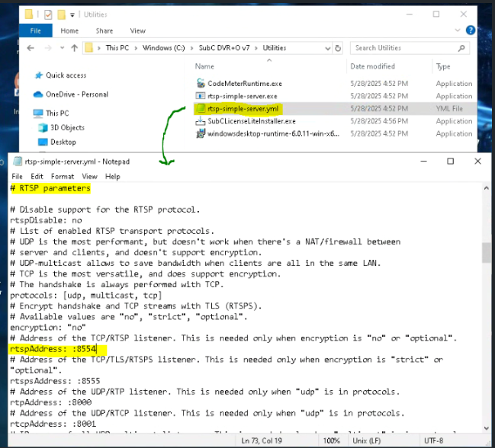This screenshot has height=448, width=495.
Task: Open the File tab in Explorer
Action: [35, 31]
